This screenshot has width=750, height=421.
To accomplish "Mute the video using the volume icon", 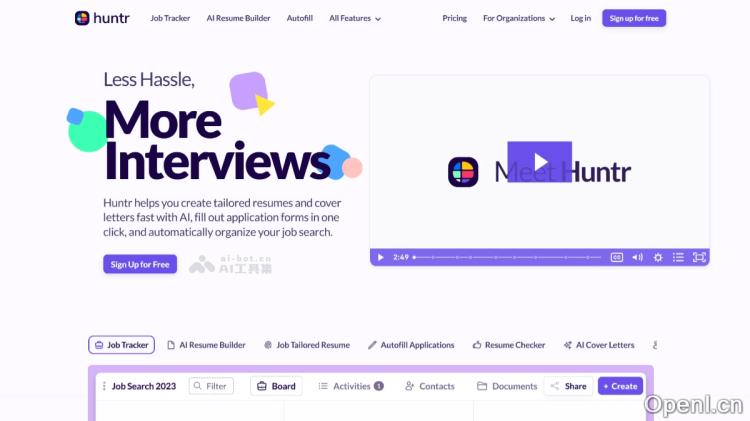I will 637,257.
